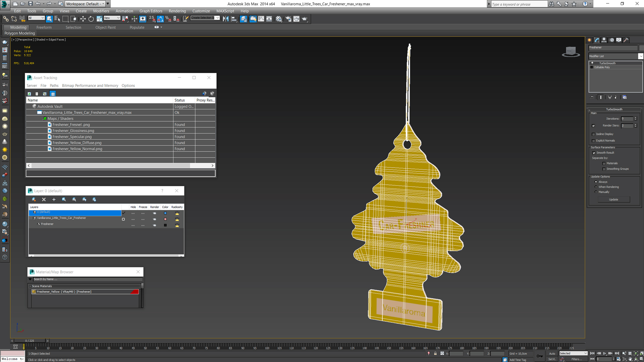Click color swatch of Vanillaroma_Little_Trees_Car_Freshener layer

[x=165, y=219]
